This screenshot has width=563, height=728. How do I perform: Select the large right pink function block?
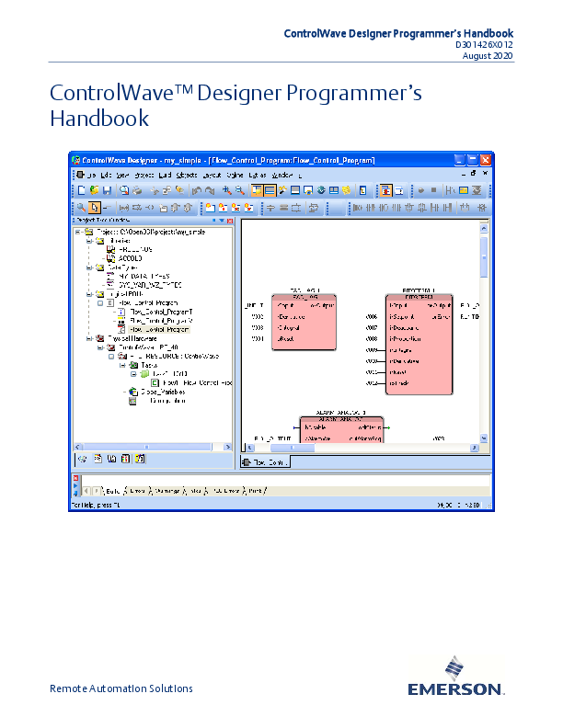419,344
